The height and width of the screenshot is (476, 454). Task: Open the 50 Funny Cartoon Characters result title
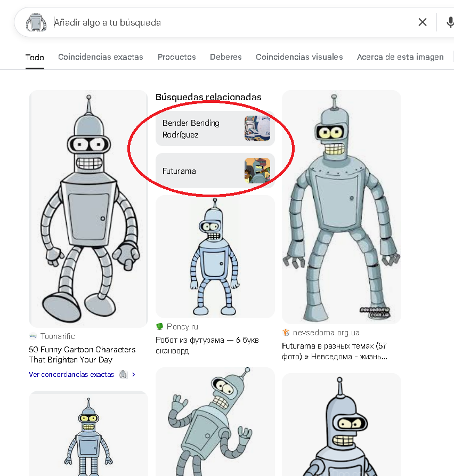point(82,354)
